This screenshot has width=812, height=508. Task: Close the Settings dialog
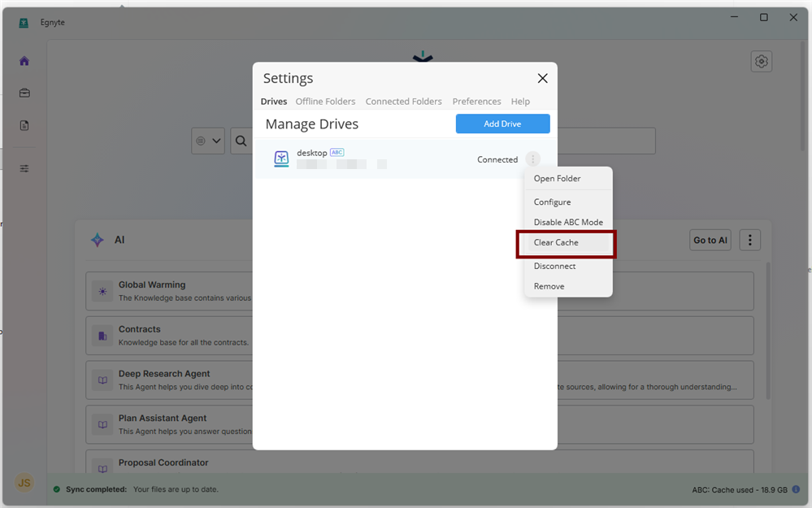click(542, 78)
